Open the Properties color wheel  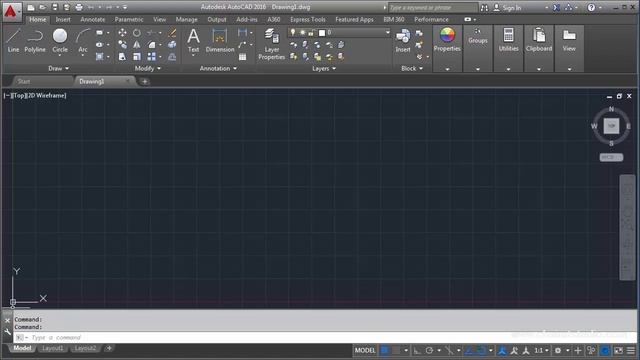coord(447,35)
